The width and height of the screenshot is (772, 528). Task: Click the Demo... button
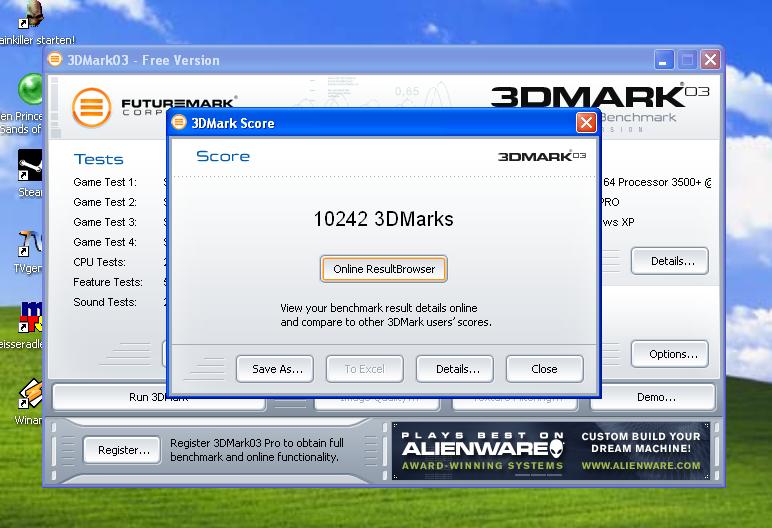tap(652, 397)
